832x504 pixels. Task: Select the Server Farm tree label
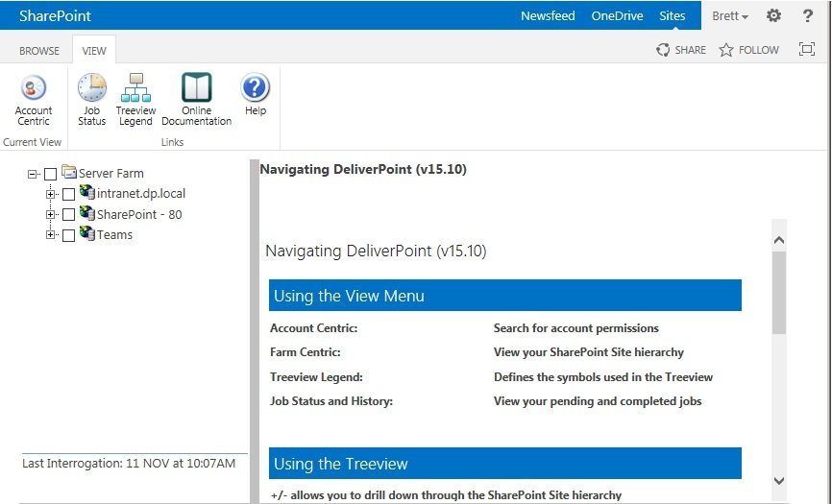pyautogui.click(x=110, y=174)
